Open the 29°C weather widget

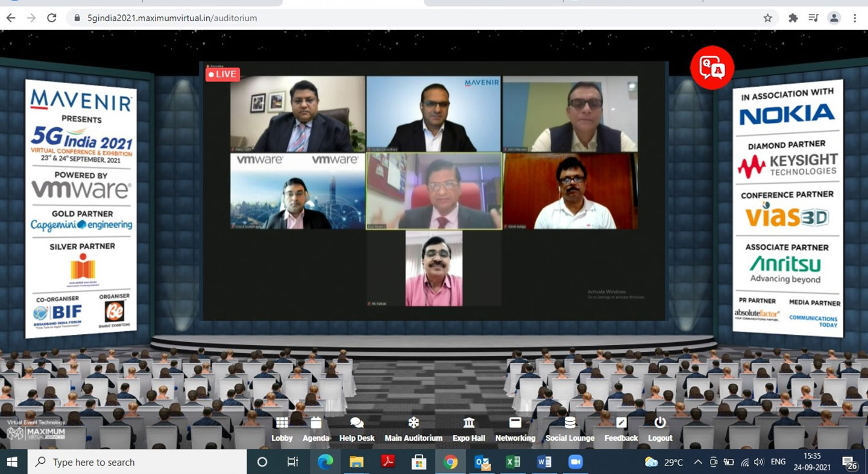click(664, 462)
